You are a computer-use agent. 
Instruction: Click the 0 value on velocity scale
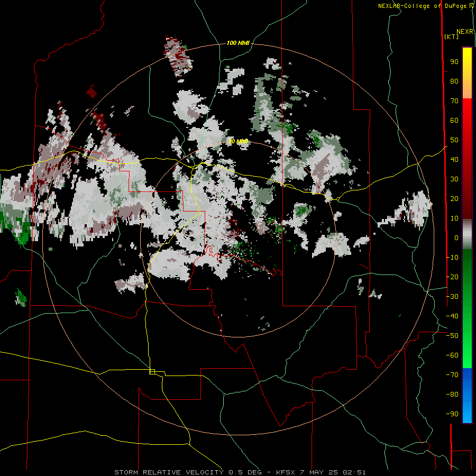(456, 238)
